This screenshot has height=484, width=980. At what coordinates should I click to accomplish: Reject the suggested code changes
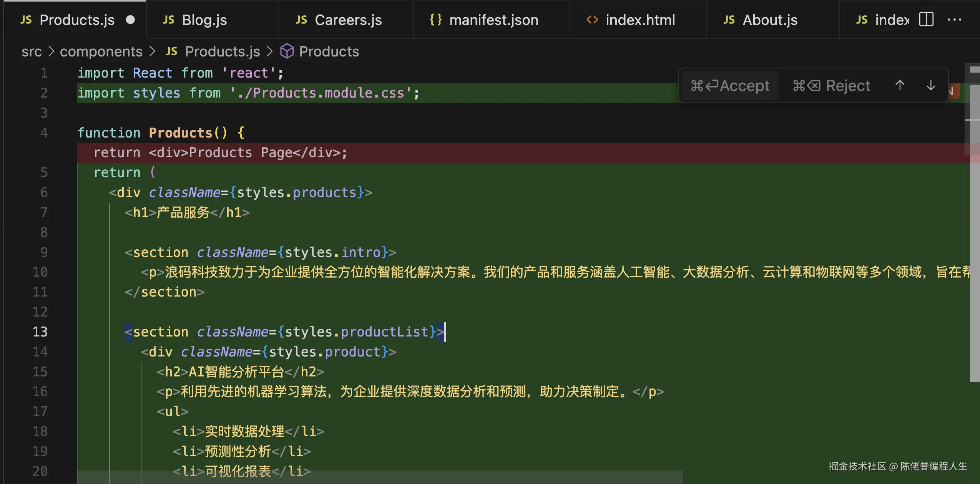pos(832,85)
